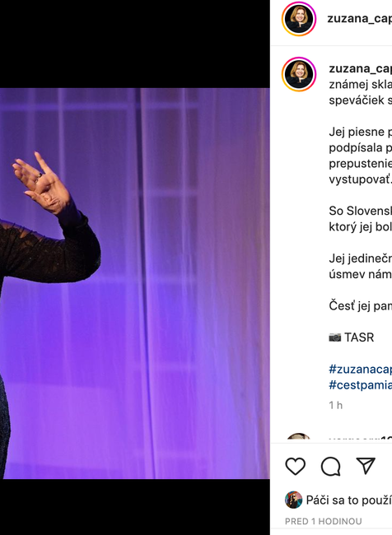
Task: View the "Páči sa to použí" likes list
Action: tap(349, 500)
